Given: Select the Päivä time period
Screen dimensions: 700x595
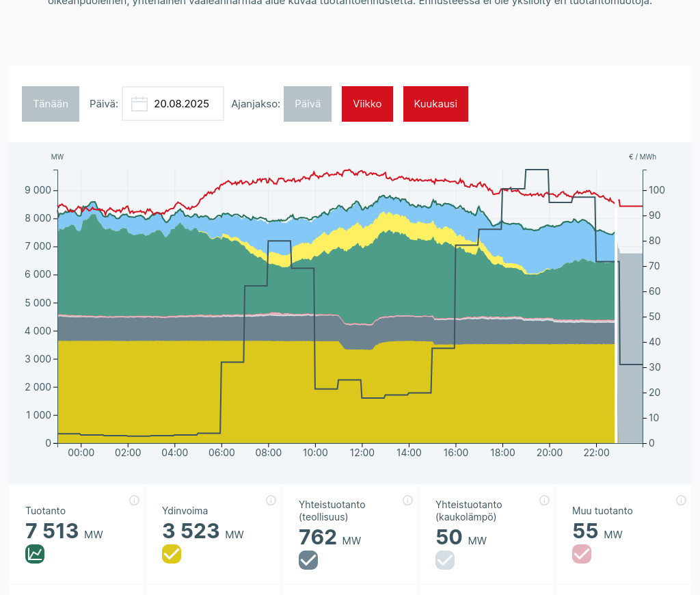Looking at the screenshot, I should pyautogui.click(x=308, y=104).
